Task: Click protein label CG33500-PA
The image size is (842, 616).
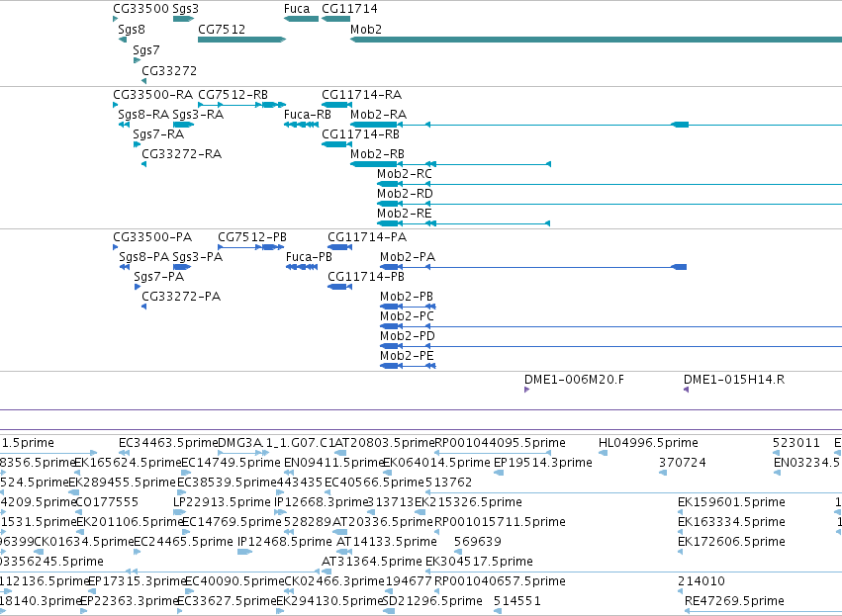Action: pyautogui.click(x=152, y=237)
